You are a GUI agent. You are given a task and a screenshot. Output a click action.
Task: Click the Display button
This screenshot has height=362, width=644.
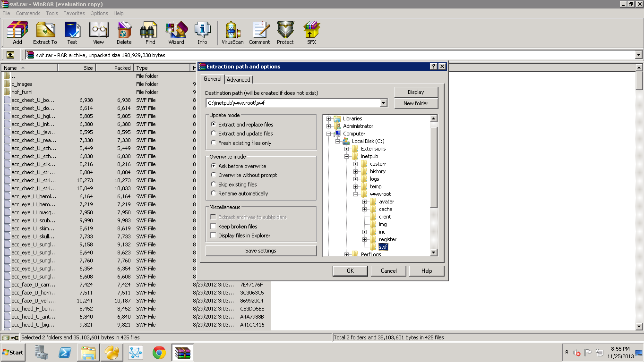point(416,92)
